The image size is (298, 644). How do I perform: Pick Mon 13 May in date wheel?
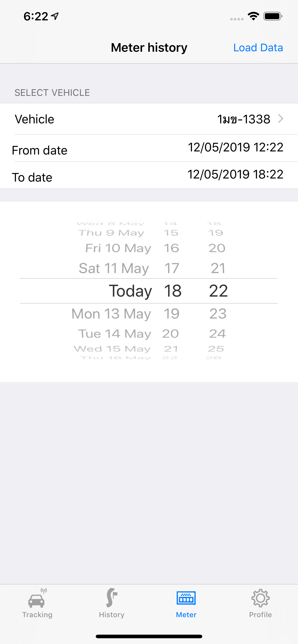(111, 314)
